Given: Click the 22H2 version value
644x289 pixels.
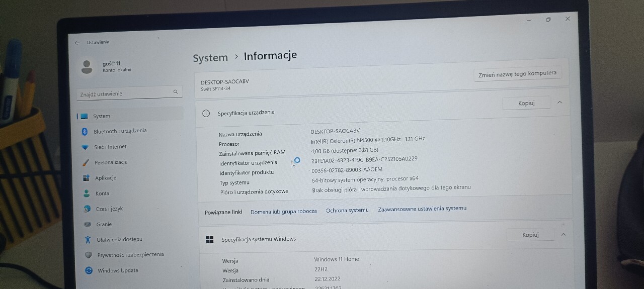Looking at the screenshot, I should [x=321, y=269].
